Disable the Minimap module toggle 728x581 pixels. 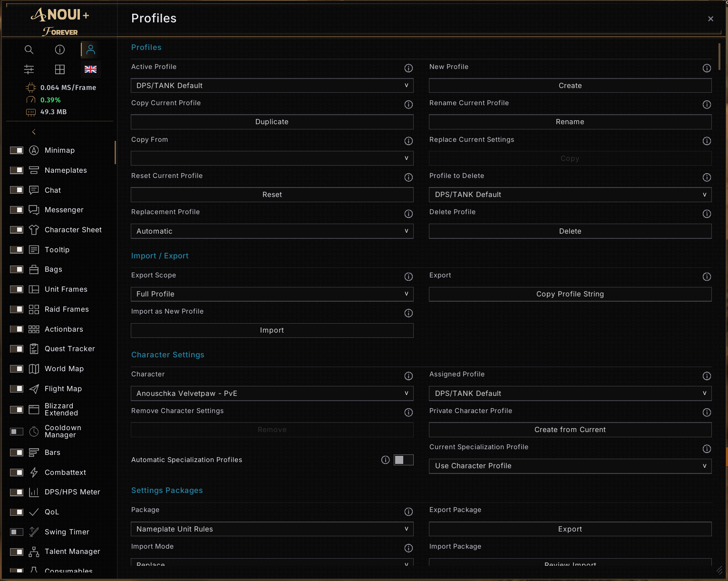pos(17,150)
